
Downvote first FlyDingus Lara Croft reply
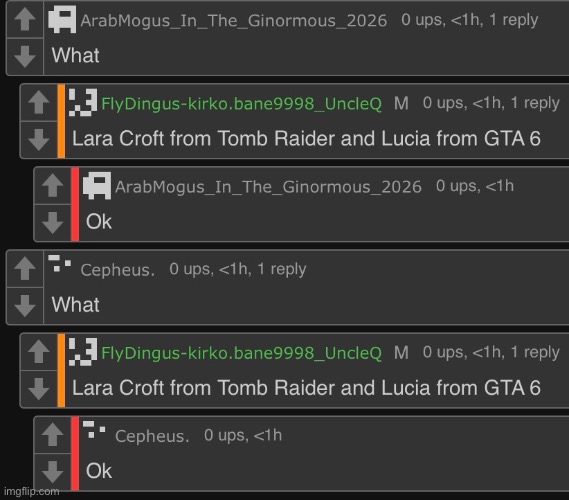point(39,140)
